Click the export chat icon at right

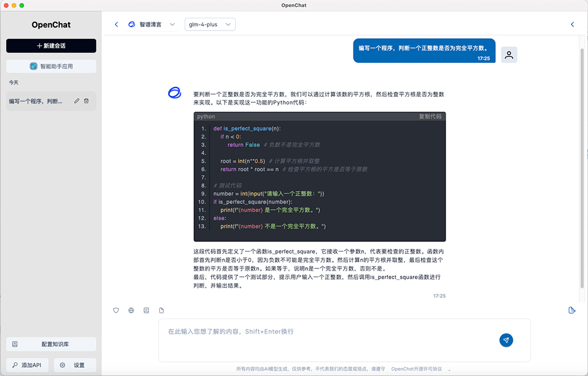point(572,310)
